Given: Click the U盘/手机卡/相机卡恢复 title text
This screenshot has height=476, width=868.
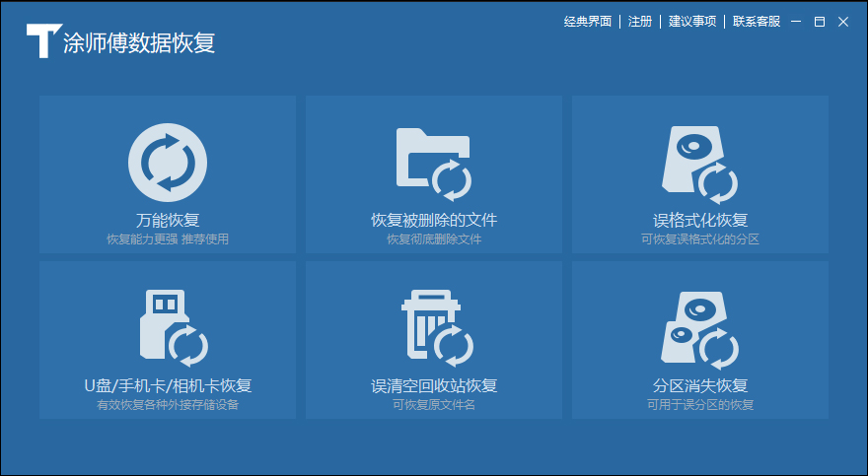Looking at the screenshot, I should tap(168, 385).
